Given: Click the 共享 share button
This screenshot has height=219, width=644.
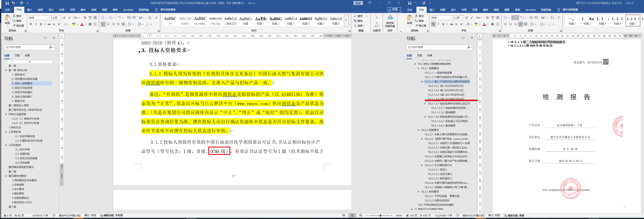Looking at the screenshot, I should point(394,10).
